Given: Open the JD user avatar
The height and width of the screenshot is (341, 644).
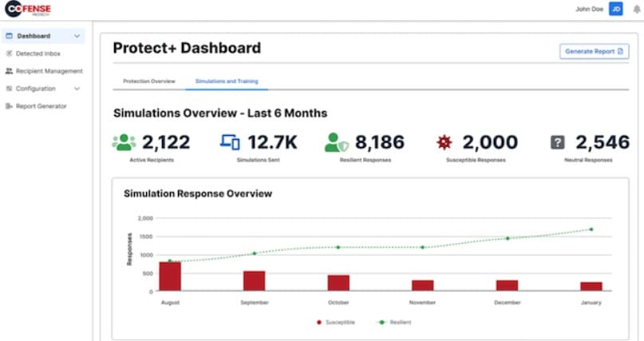Looking at the screenshot, I should pyautogui.click(x=615, y=9).
